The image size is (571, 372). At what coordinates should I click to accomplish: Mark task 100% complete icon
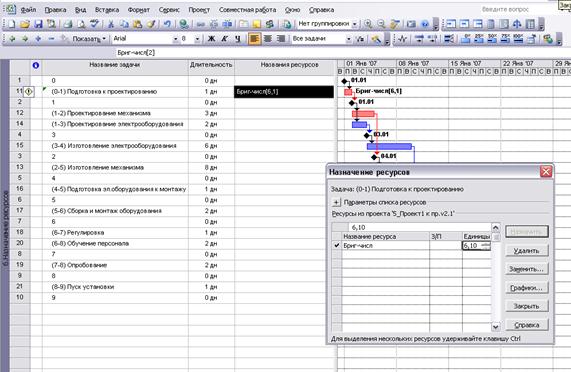518,39
